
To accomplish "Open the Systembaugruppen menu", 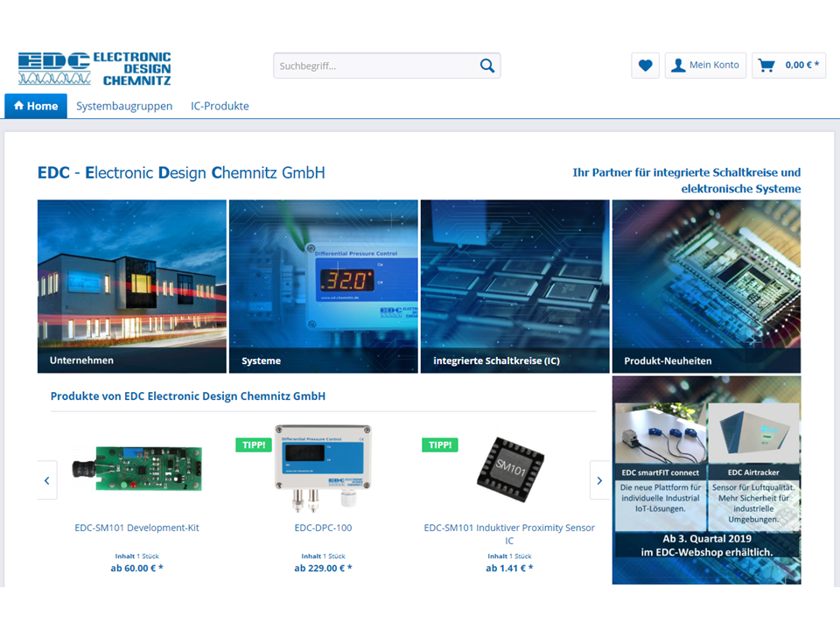I will (x=124, y=106).
